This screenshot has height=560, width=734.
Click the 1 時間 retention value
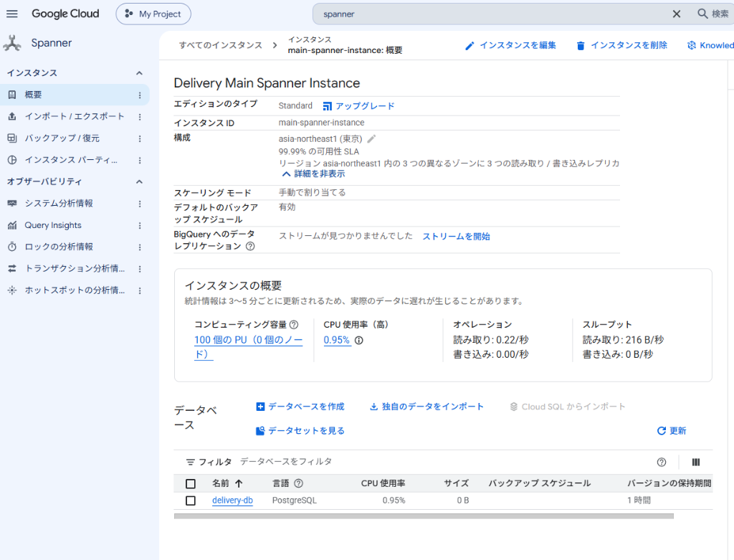[639, 500]
